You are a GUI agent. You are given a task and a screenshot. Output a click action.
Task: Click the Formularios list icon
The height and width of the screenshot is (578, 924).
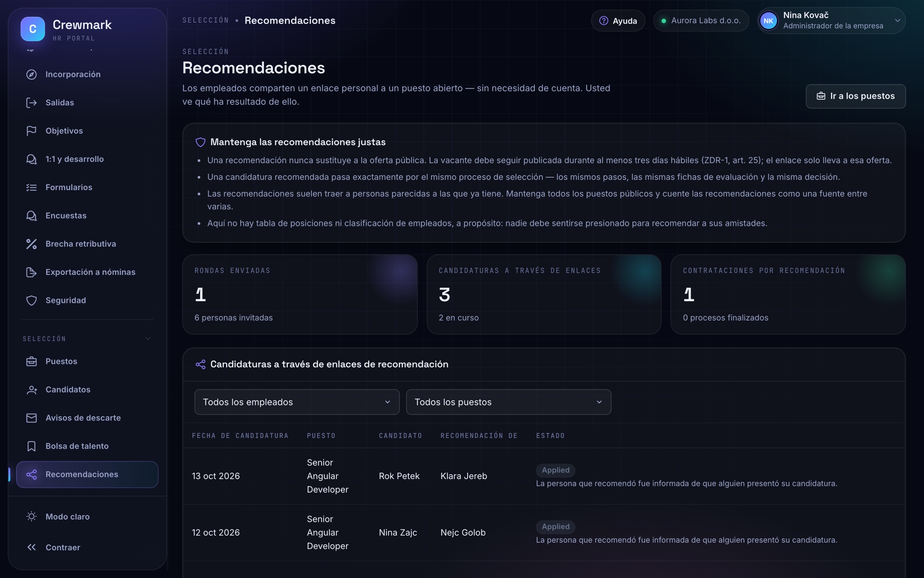(x=31, y=187)
